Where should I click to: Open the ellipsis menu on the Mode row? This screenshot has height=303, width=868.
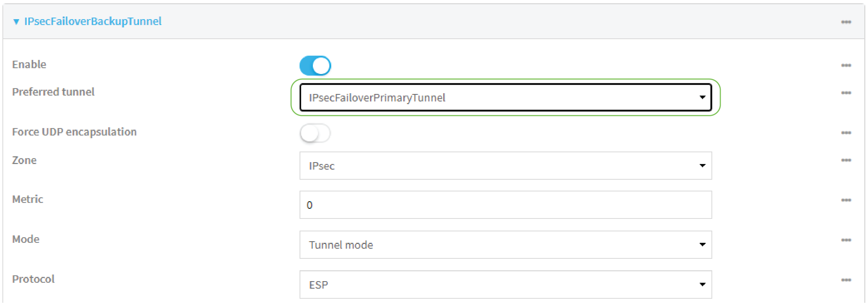pos(846,239)
